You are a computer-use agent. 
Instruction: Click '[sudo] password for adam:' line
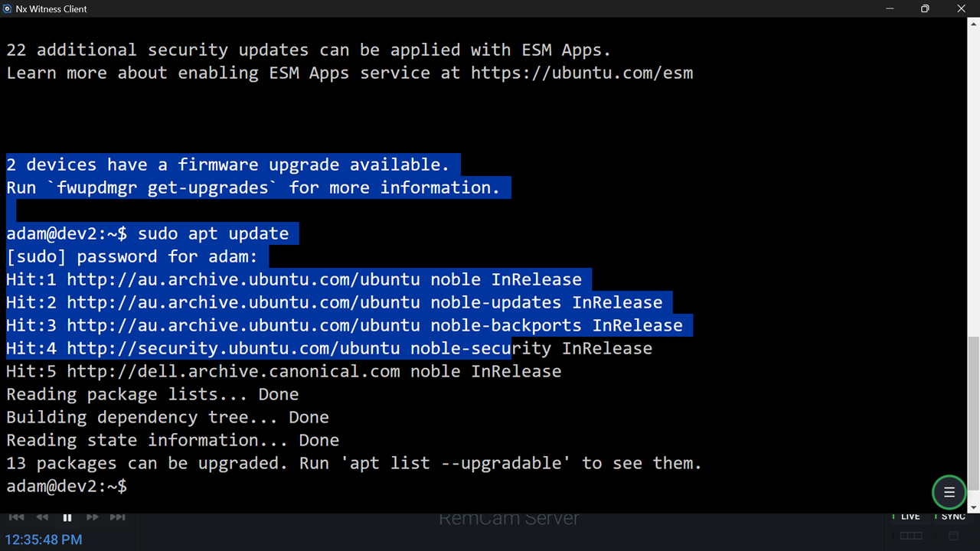pyautogui.click(x=132, y=257)
